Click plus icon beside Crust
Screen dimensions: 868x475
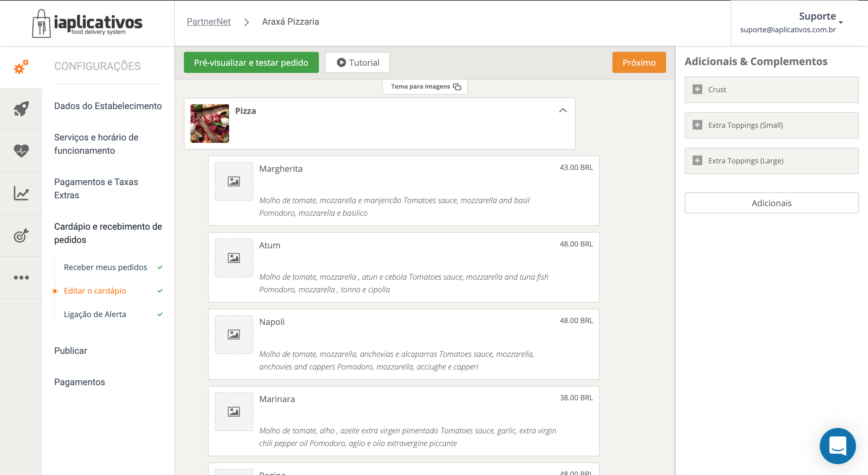697,90
